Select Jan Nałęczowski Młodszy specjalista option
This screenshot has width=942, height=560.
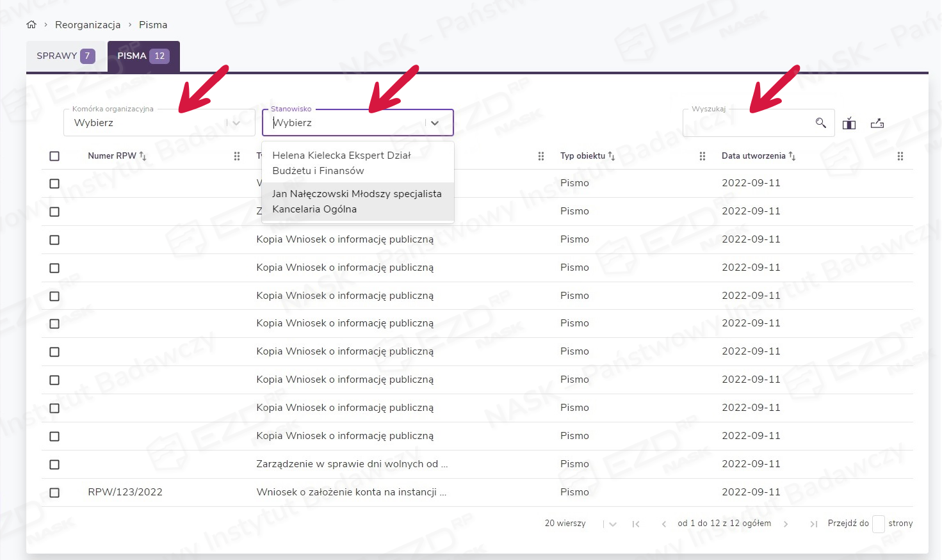[x=357, y=202]
